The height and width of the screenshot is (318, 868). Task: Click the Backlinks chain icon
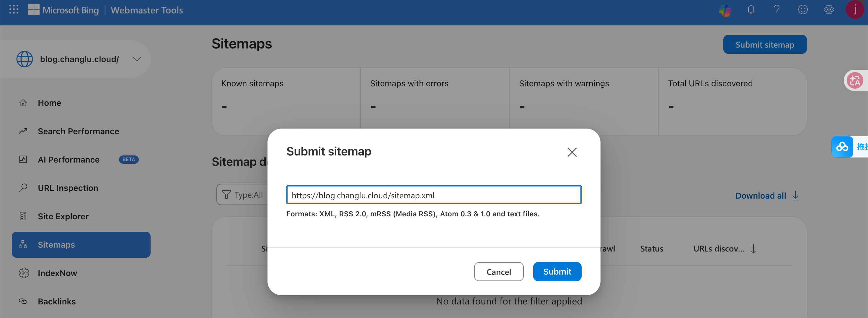23,301
